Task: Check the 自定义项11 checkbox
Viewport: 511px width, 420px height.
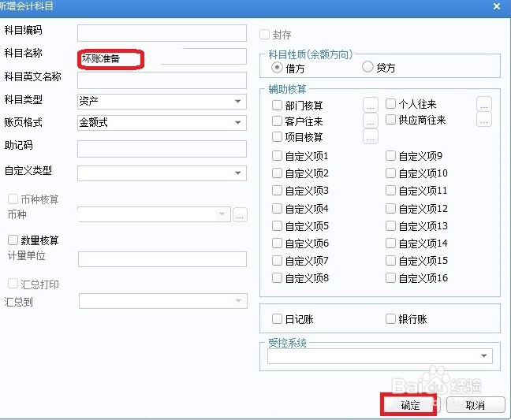Action: pos(390,190)
